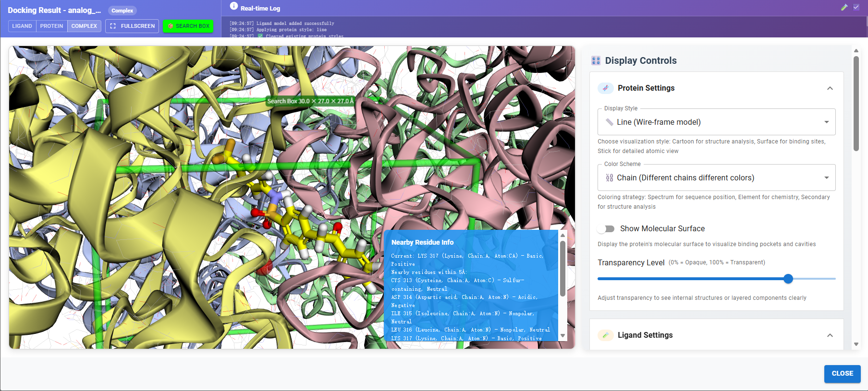Toggle the Show Molecular Surface switch

[606, 229]
